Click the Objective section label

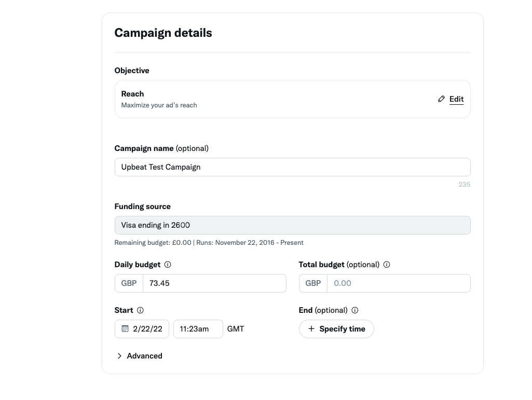click(x=132, y=71)
